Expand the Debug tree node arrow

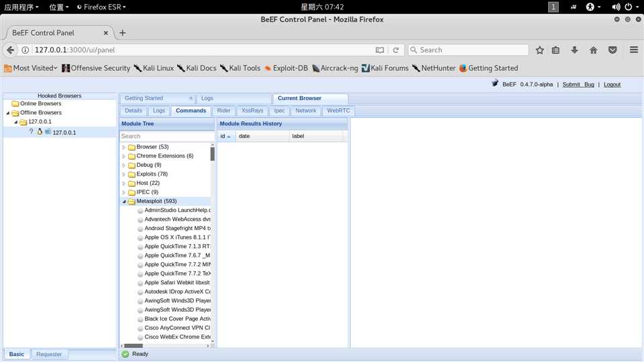[x=123, y=165]
